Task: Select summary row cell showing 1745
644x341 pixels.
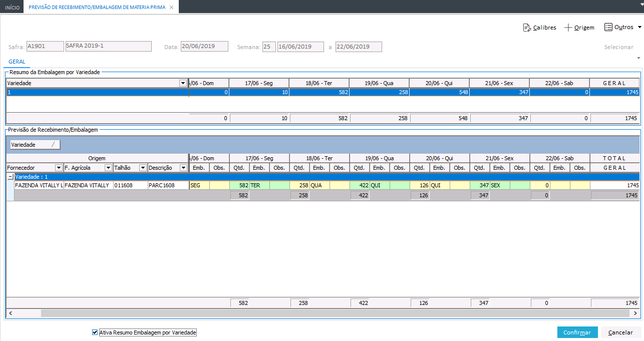Action: tap(614, 92)
